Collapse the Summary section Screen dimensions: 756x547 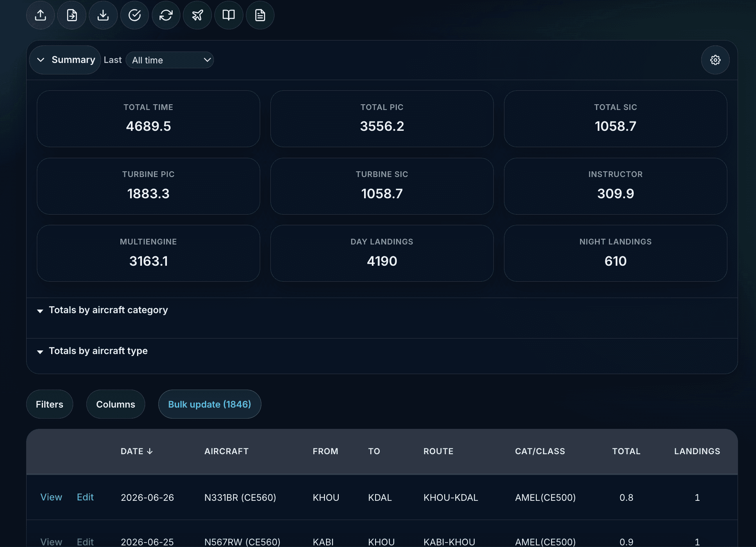[x=65, y=60]
